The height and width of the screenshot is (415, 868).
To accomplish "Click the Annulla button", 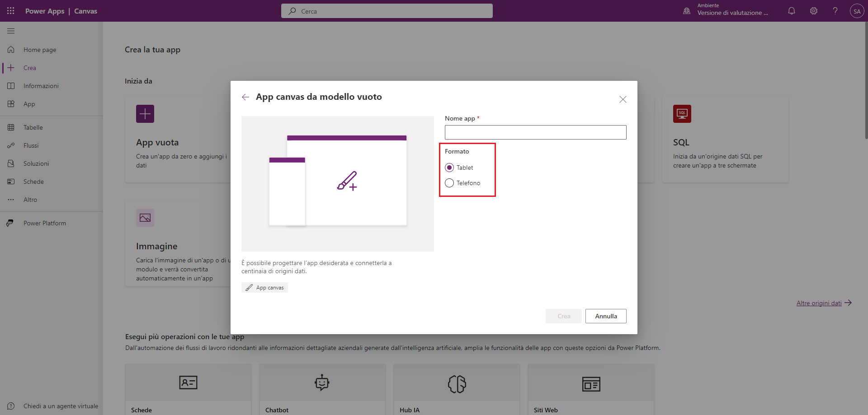I will pos(606,316).
